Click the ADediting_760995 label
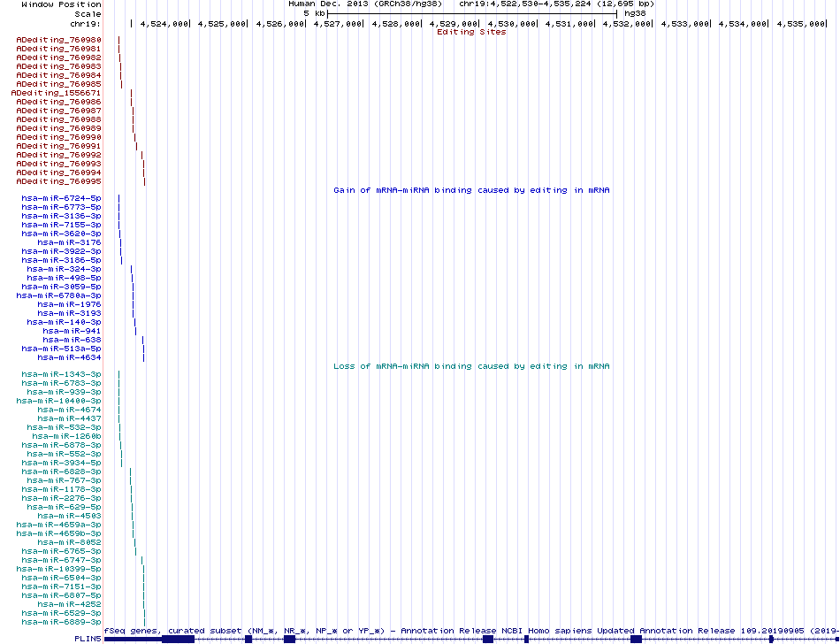This screenshot has height=644, width=840. tap(59, 181)
